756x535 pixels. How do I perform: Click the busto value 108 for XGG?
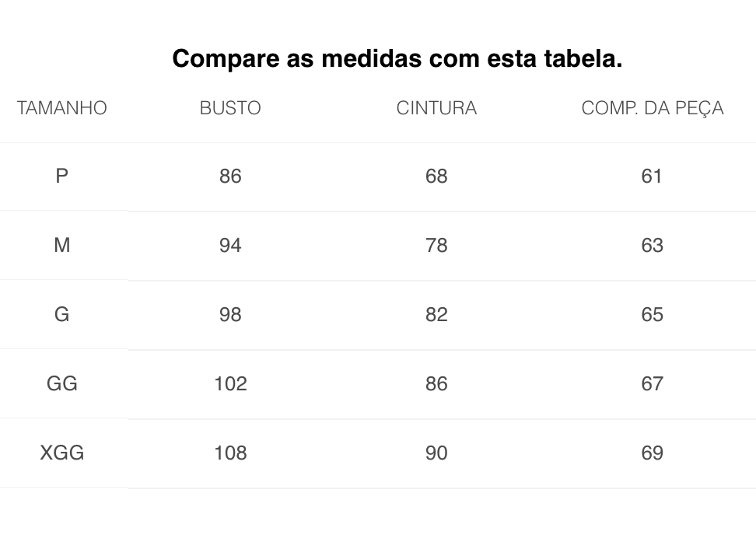pyautogui.click(x=230, y=453)
